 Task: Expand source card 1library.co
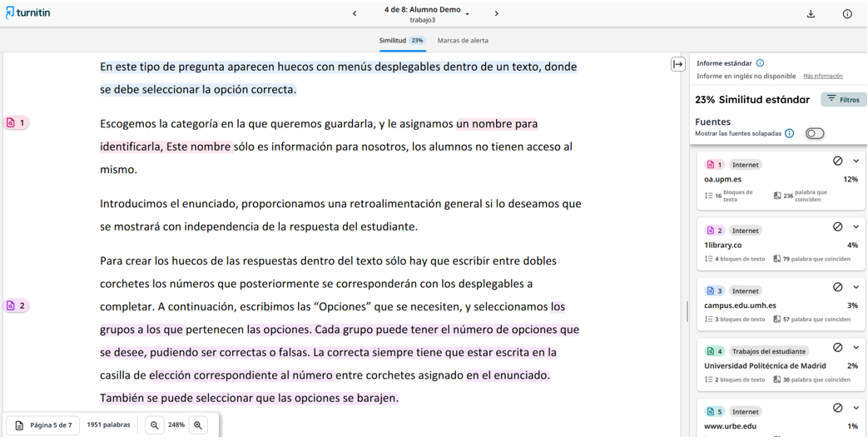(x=856, y=226)
